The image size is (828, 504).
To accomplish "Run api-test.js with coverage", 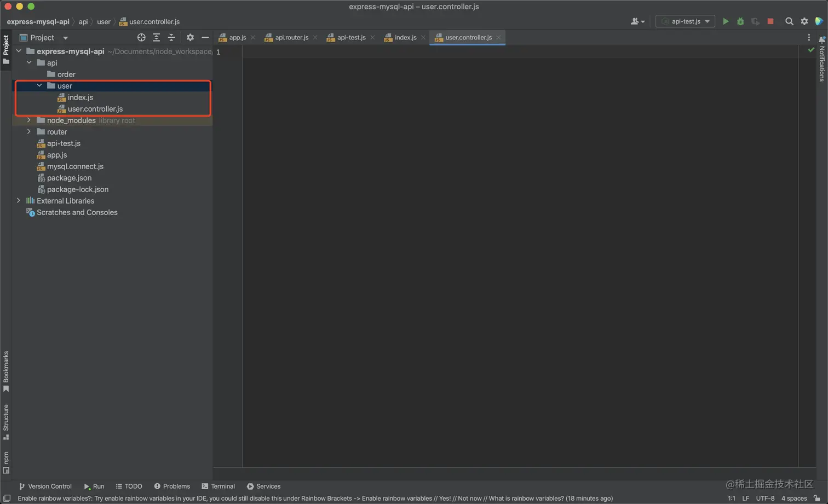I will pyautogui.click(x=755, y=21).
